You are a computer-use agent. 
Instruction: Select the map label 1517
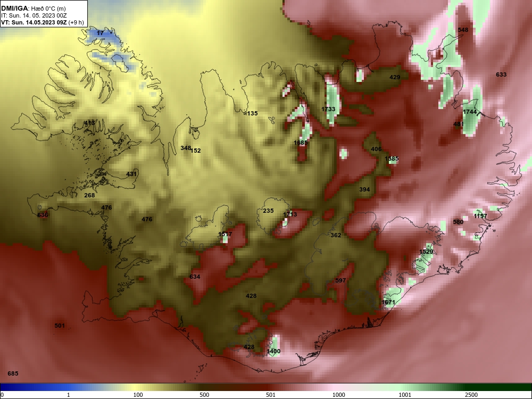coord(225,235)
